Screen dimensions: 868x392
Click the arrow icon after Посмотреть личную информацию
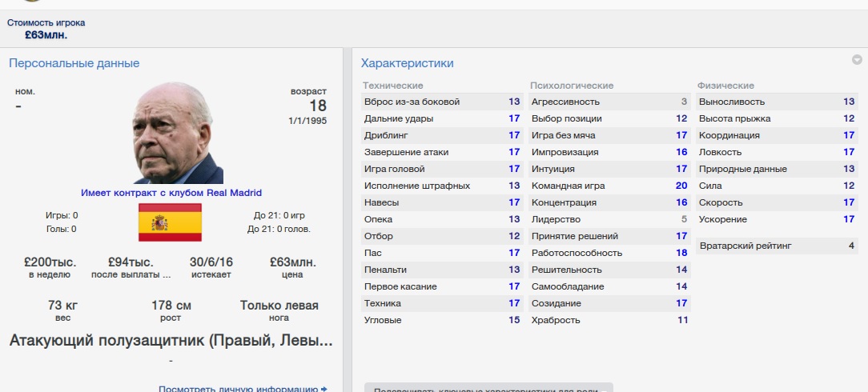coord(324,389)
